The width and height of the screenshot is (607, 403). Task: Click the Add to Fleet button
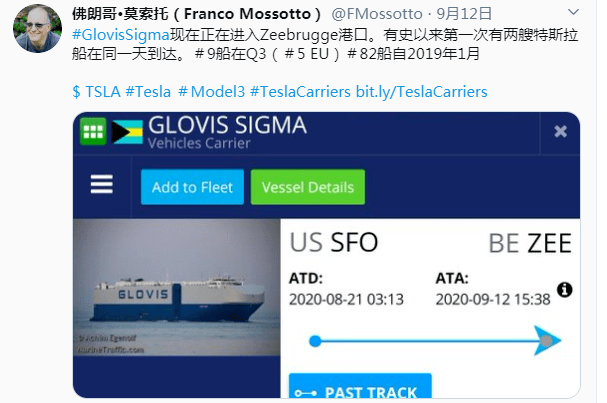pos(192,187)
